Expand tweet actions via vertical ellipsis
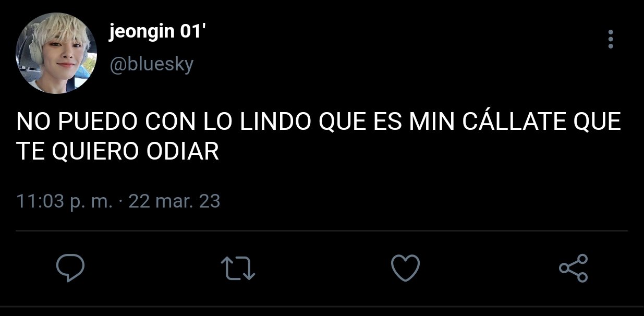The height and width of the screenshot is (316, 644). tap(611, 39)
